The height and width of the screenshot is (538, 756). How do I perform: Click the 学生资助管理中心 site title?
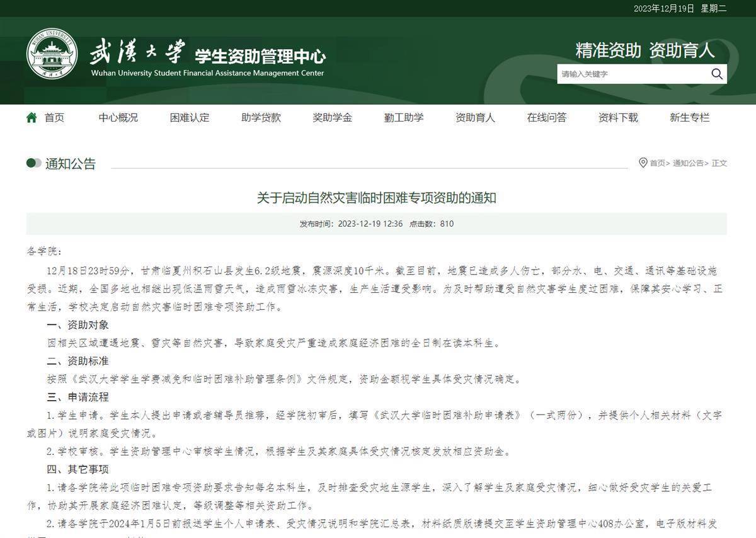coord(260,56)
